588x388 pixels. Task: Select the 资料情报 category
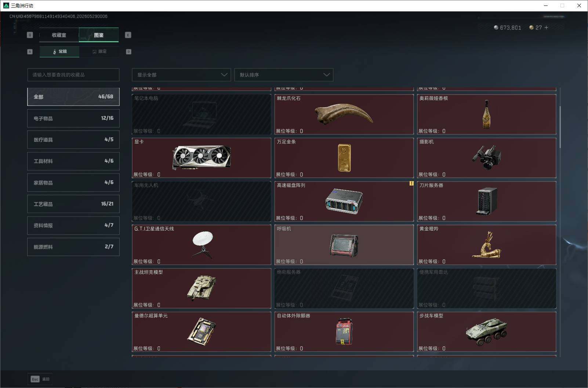(x=73, y=225)
